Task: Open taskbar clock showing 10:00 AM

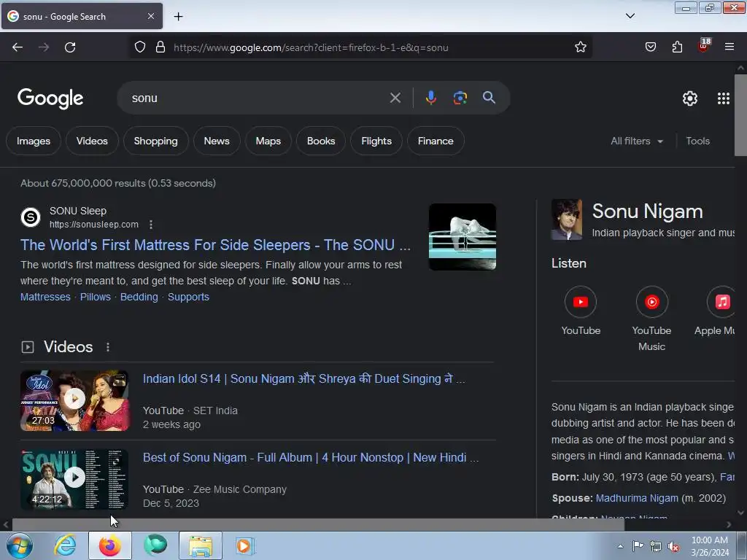Action: point(709,546)
